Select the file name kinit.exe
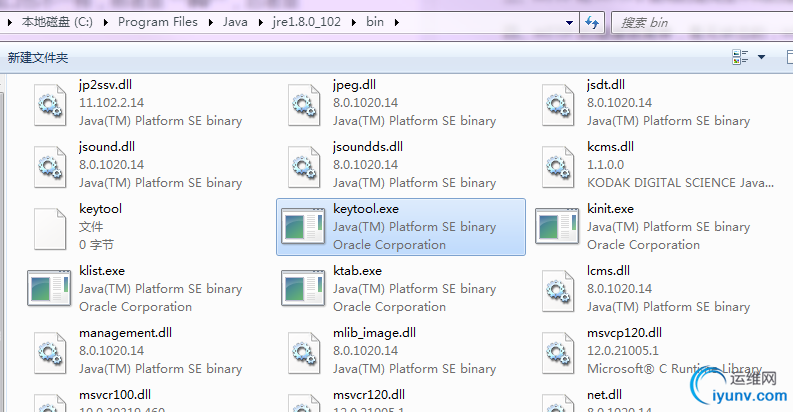 610,209
